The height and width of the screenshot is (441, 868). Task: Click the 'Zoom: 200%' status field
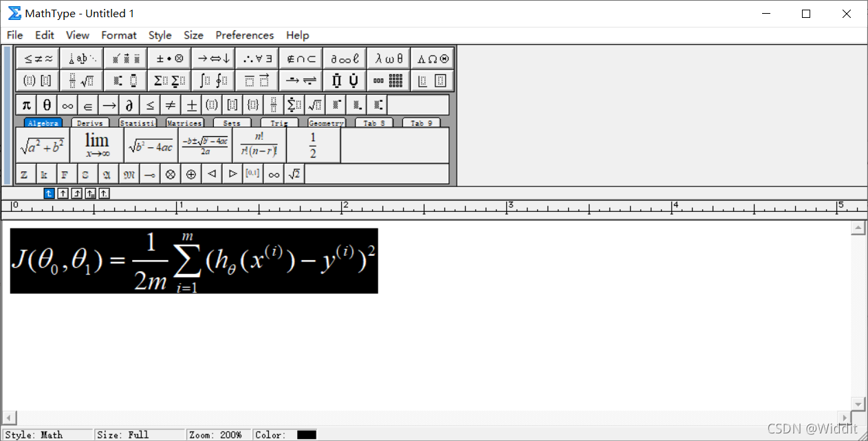click(x=219, y=435)
